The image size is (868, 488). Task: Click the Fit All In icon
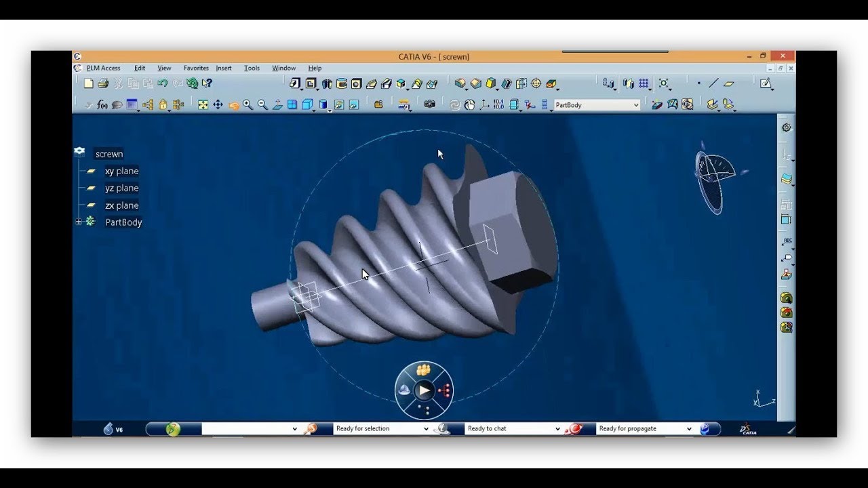click(x=203, y=104)
